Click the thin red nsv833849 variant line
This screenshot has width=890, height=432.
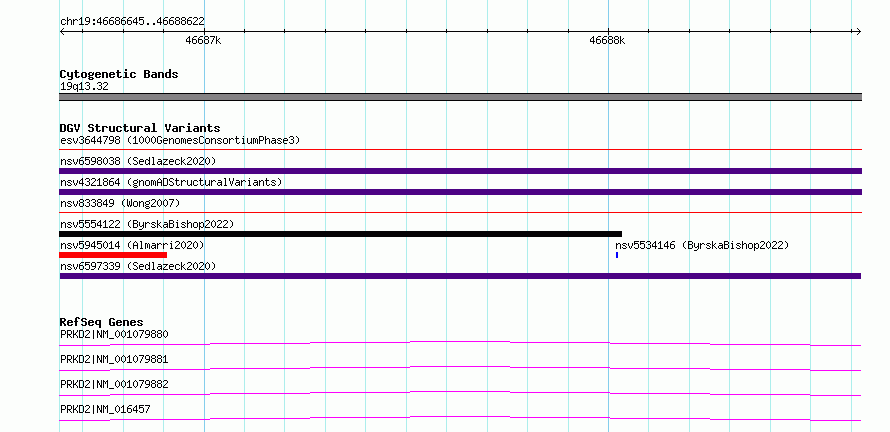click(460, 213)
